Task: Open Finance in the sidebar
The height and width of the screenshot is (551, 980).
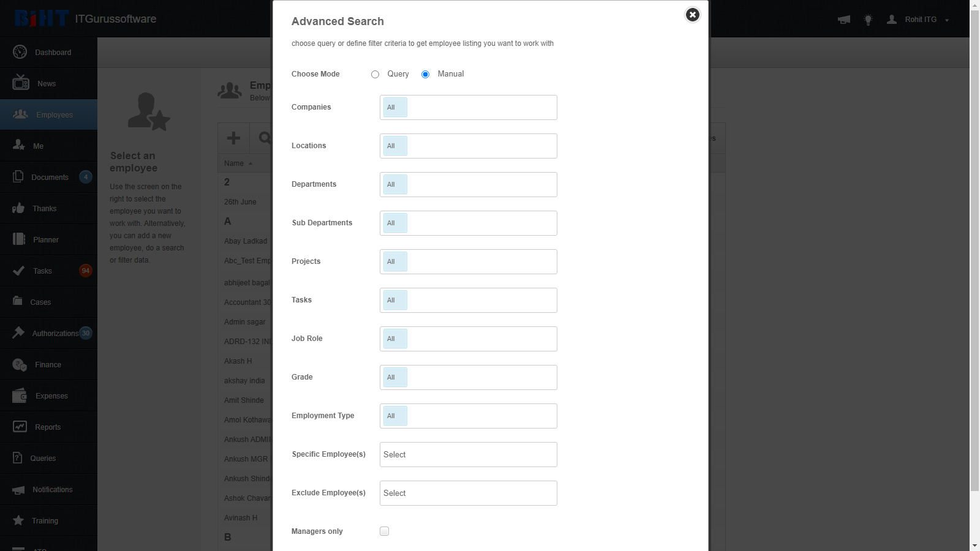Action: tap(48, 365)
